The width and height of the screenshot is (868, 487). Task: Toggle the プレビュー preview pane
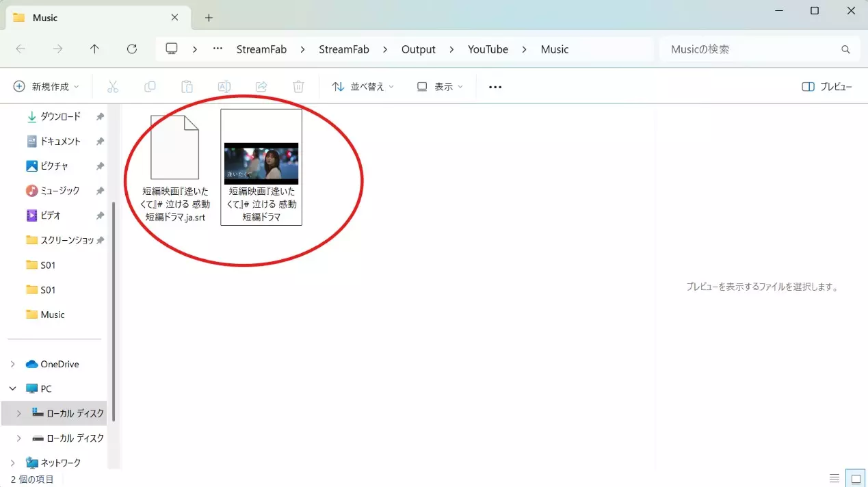(x=827, y=87)
